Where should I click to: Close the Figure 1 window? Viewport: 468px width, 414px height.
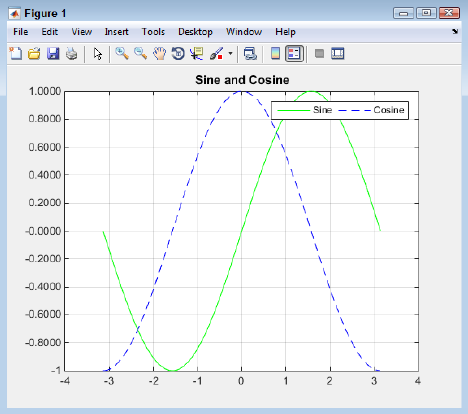449,13
